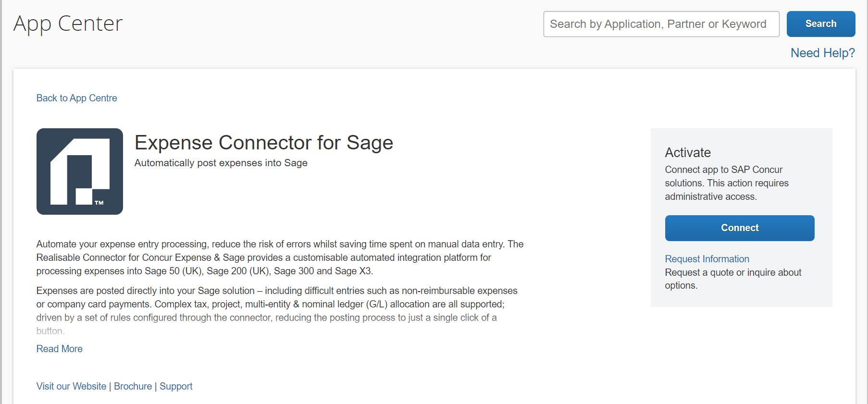Click inside the application search field

[x=661, y=24]
